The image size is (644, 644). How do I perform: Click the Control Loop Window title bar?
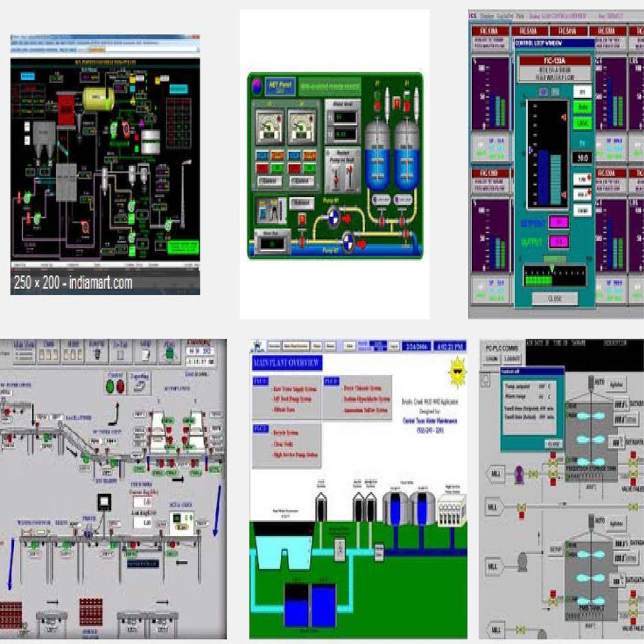554,43
